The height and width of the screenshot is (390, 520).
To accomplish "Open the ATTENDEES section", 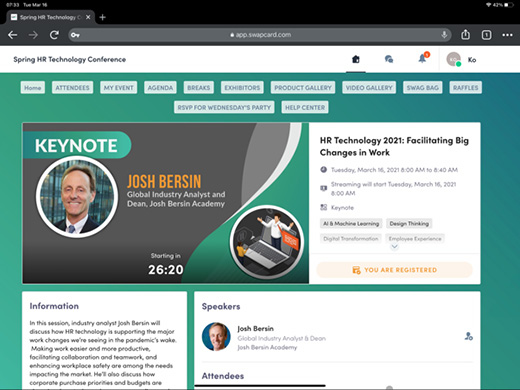I will (72, 88).
